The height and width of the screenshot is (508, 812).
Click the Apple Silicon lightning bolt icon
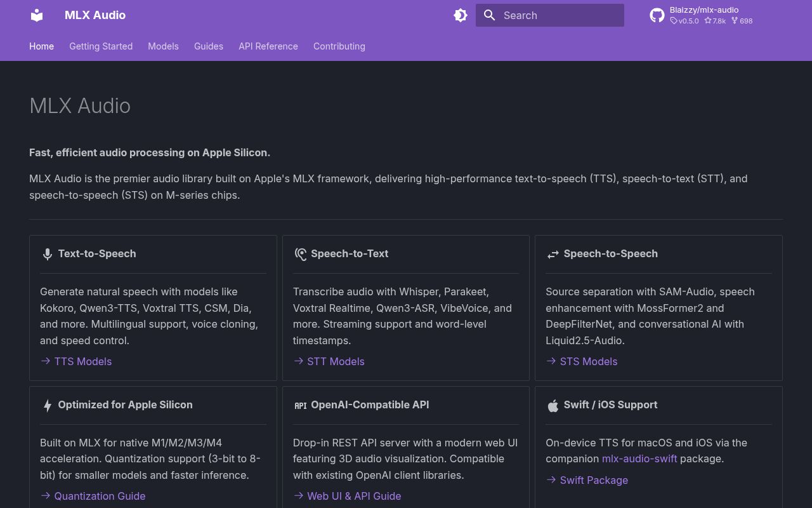click(47, 405)
